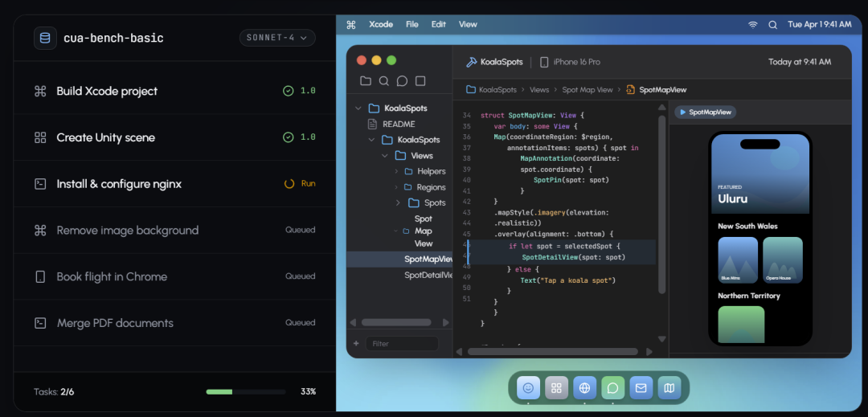Open the smiley face app in dock
Image resolution: width=868 pixels, height=417 pixels.
(528, 388)
